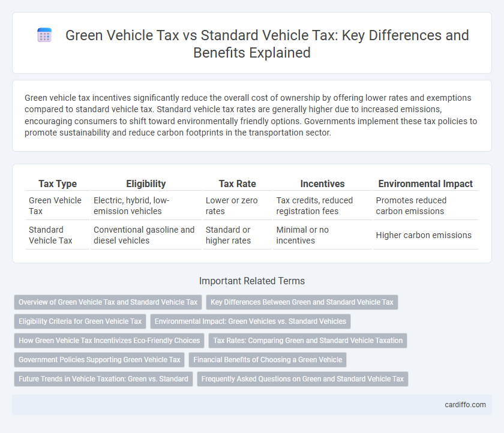This screenshot has height=433, width=504.
Task: Select 'Government Policies Supporting Green Vehicle Tax' tag
Action: click(x=100, y=360)
